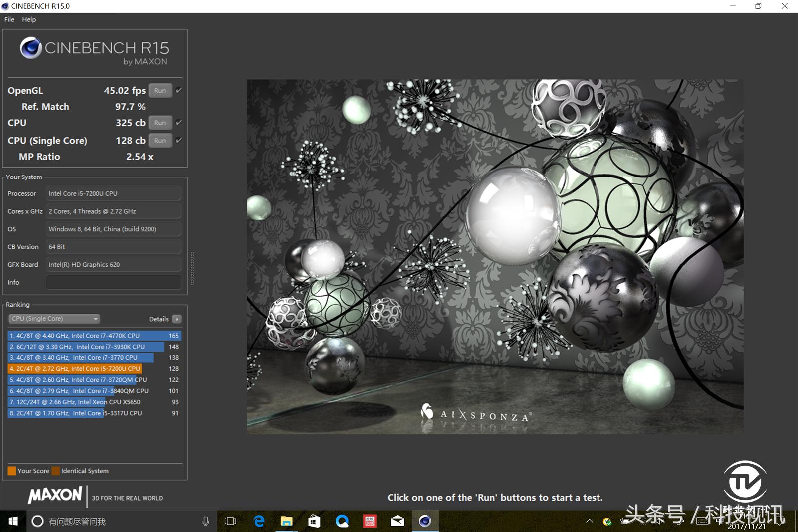Image resolution: width=798 pixels, height=532 pixels.
Task: Run the OpenGL benchmark
Action: (160, 91)
